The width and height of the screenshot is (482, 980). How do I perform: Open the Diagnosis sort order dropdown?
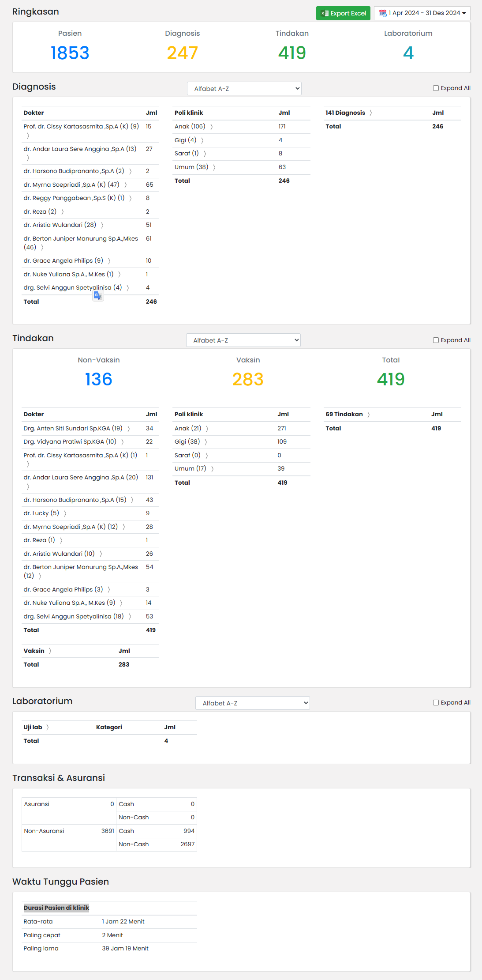coord(244,89)
